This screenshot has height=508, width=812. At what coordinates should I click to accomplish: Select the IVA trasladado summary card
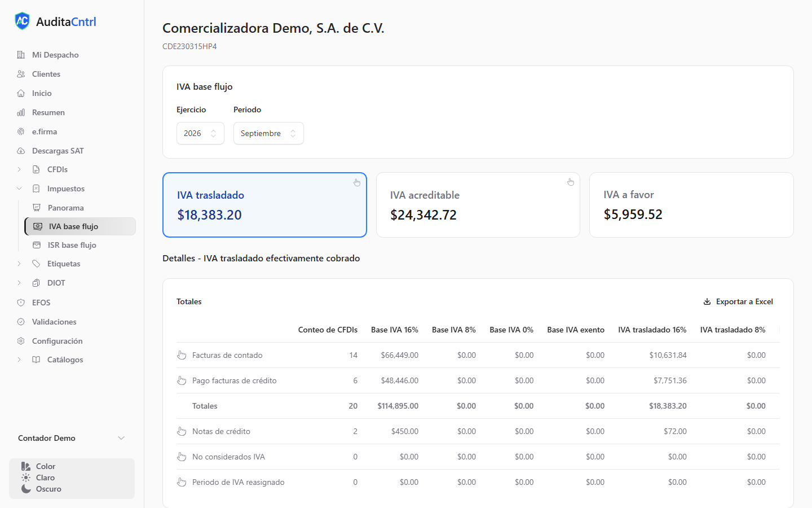pos(264,205)
